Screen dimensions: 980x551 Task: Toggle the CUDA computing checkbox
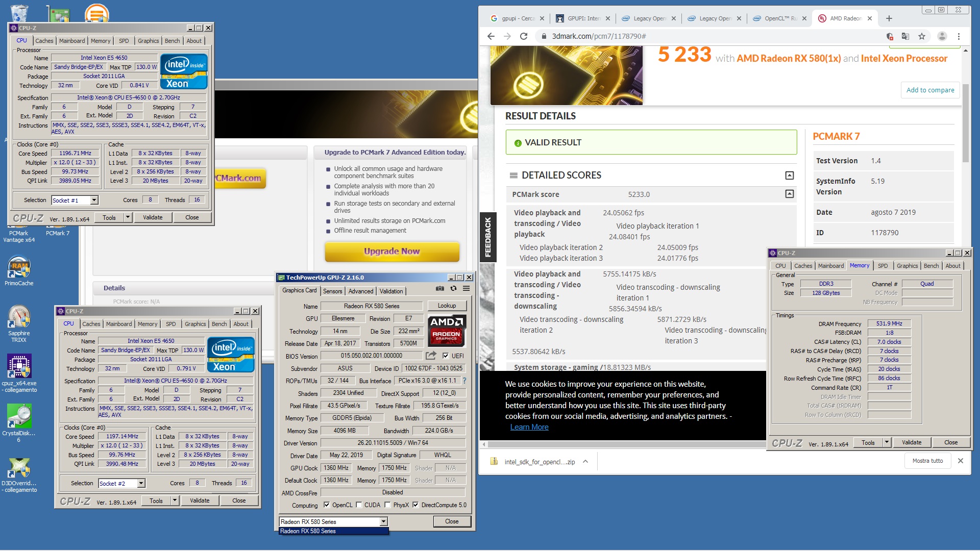tap(359, 505)
